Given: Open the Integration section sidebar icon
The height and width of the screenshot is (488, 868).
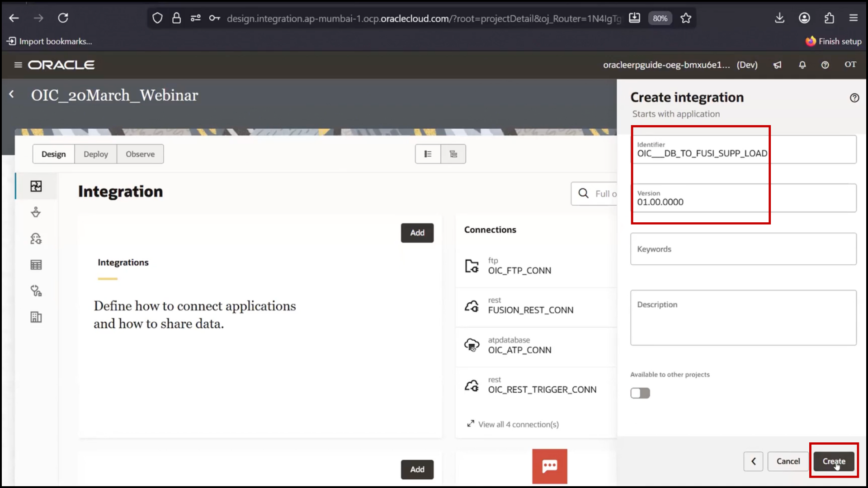Looking at the screenshot, I should (x=36, y=186).
